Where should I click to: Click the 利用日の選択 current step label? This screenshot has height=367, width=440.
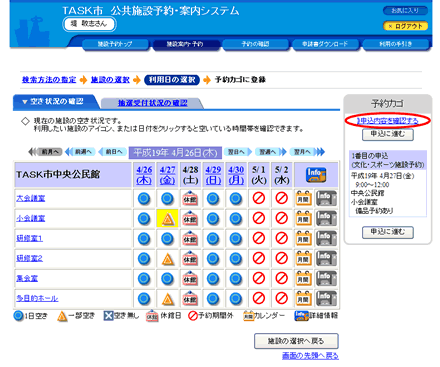point(172,80)
